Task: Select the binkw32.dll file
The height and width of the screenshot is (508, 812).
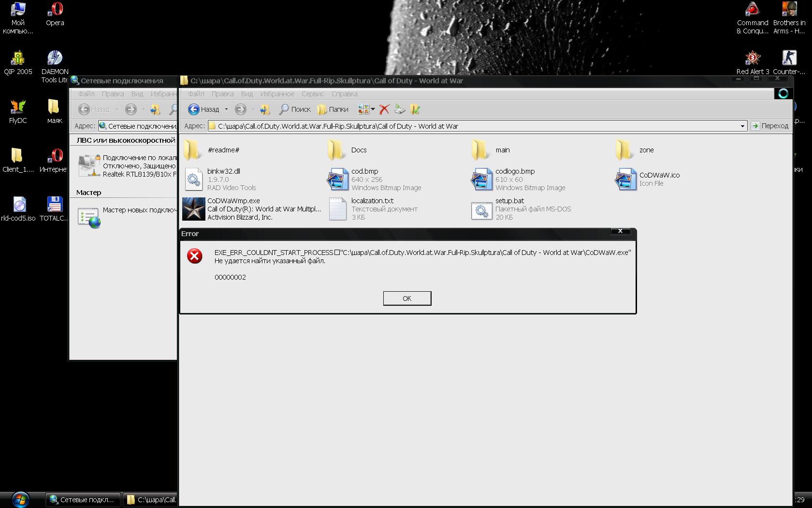Action: [220, 179]
